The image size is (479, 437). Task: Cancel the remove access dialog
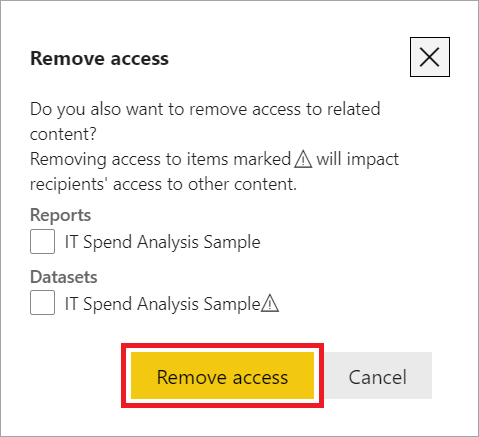pos(378,375)
